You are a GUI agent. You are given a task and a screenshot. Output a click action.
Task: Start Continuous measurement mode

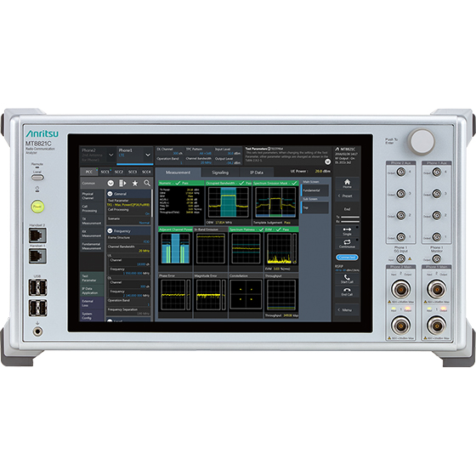pos(347,244)
